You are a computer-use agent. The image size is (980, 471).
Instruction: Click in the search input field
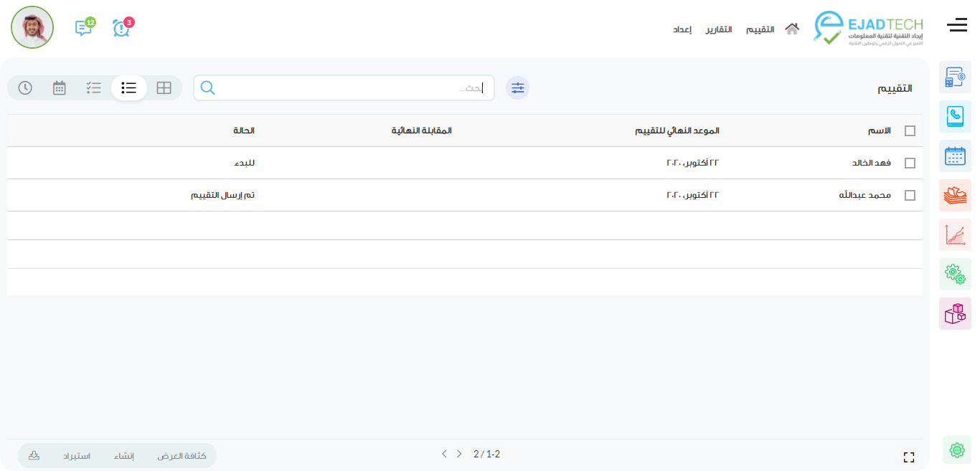pos(344,88)
